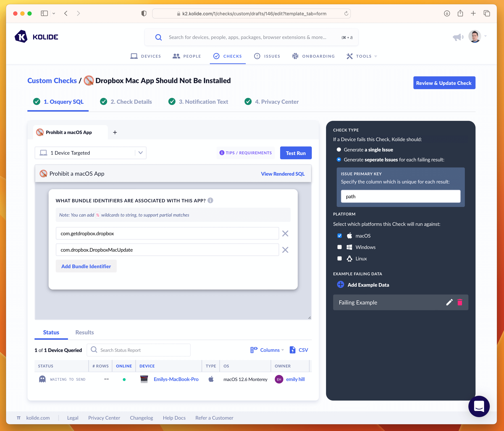
Task: Remove the com.getdropbox.dropbox bundle identifier
Action: click(285, 233)
